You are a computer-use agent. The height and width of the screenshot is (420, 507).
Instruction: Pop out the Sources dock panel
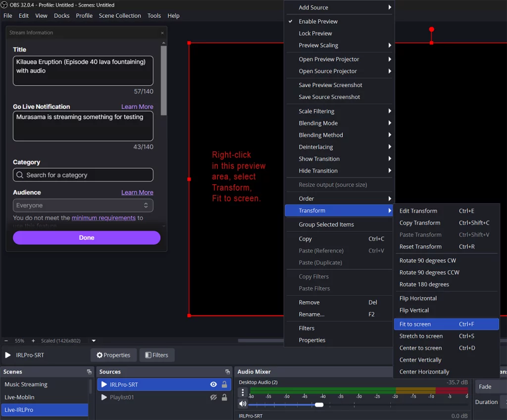[227, 372]
